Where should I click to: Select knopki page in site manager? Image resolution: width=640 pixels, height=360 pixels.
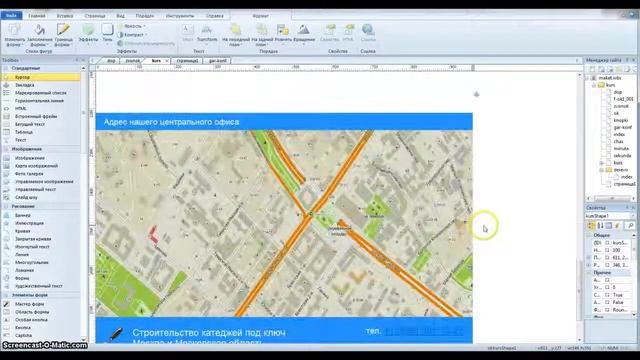(x=621, y=120)
